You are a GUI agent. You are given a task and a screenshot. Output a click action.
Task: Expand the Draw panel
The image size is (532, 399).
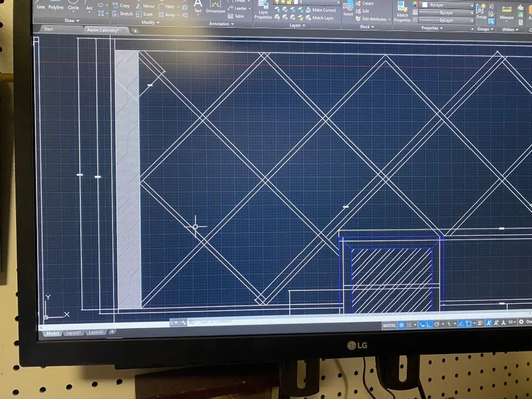(x=71, y=21)
